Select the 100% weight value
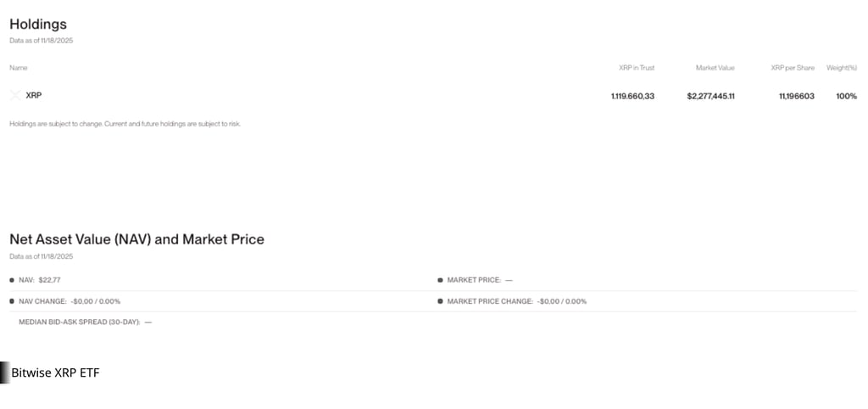The height and width of the screenshot is (409, 868). tap(846, 97)
